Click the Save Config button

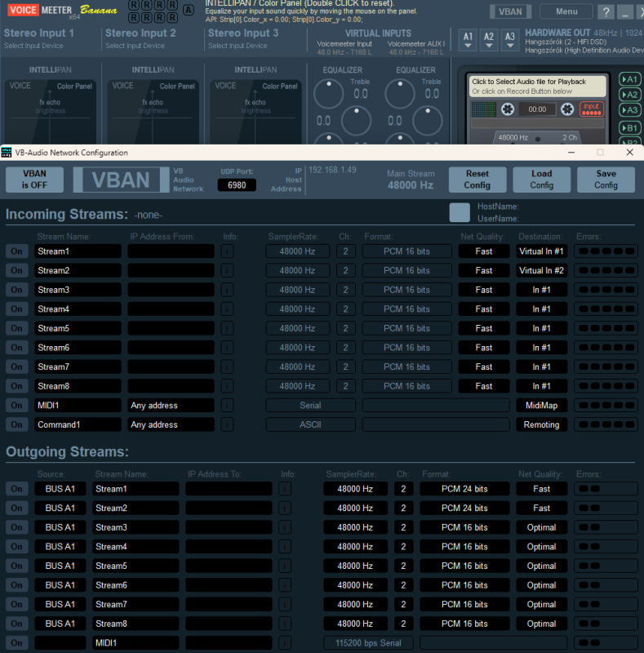606,180
